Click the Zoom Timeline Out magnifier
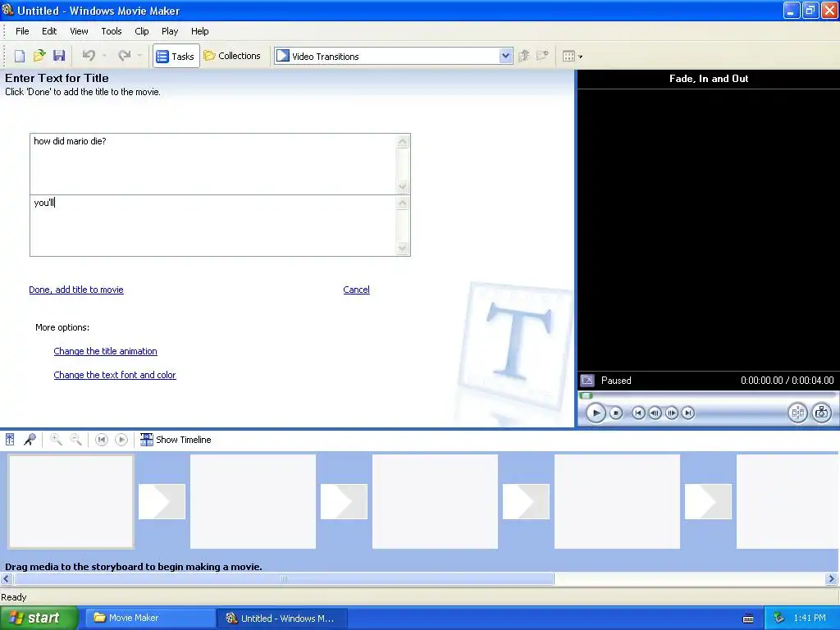This screenshot has height=630, width=840. click(76, 440)
